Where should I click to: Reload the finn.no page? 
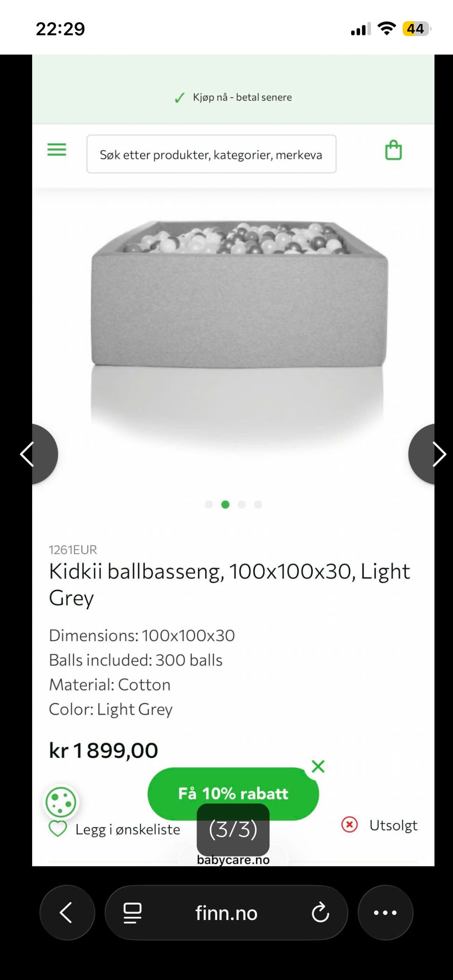pos(320,913)
